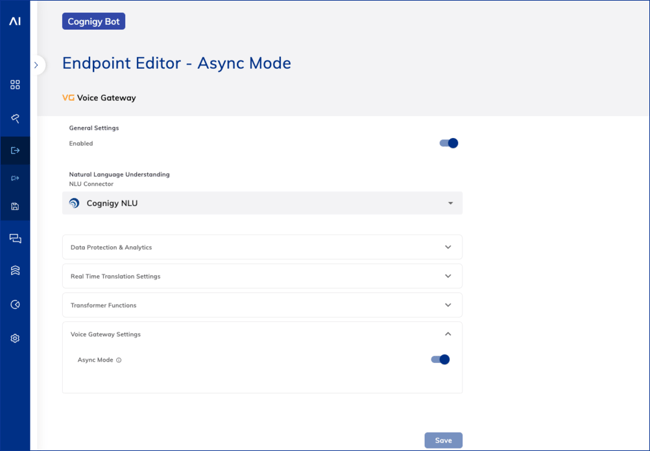Open the Endpoints arrow icon in sidebar
Image resolution: width=650 pixels, height=451 pixels.
point(15,150)
